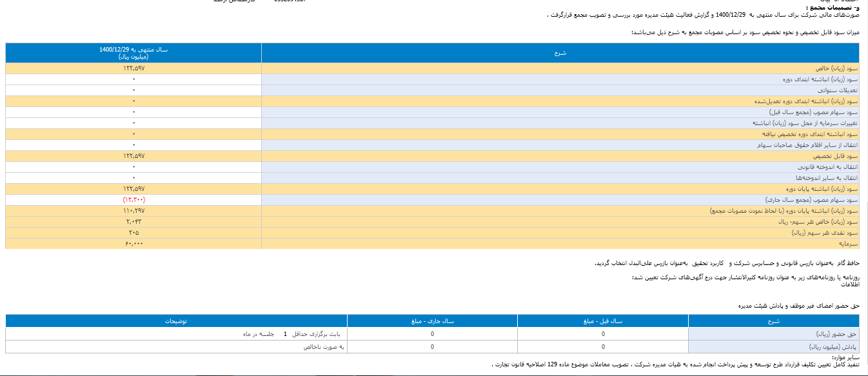Screen dimensions: 868x376
Task: Click prior-year amount in 'پاداش' row
Action: coord(603,346)
